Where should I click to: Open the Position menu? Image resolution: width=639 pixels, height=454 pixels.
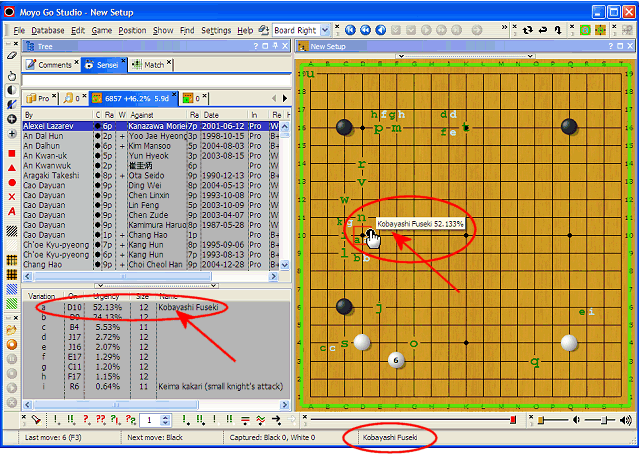click(x=132, y=31)
